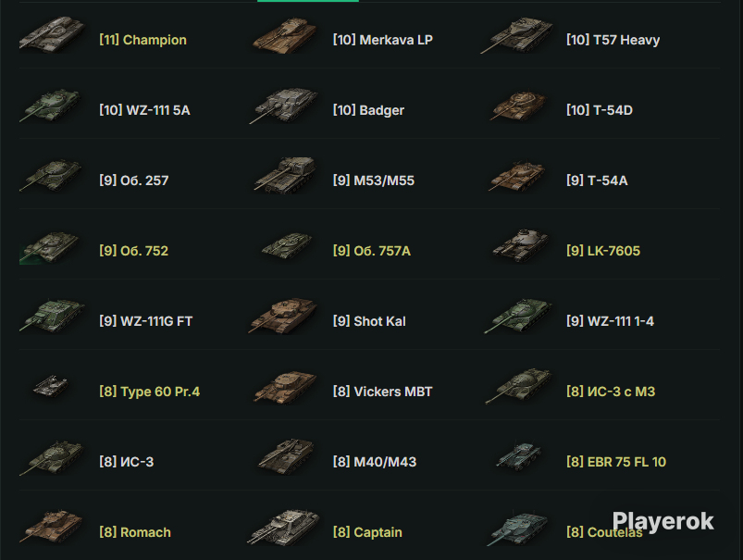The height and width of the screenshot is (560, 743).
Task: Click the M53/M55 artillery icon
Action: pyautogui.click(x=284, y=175)
